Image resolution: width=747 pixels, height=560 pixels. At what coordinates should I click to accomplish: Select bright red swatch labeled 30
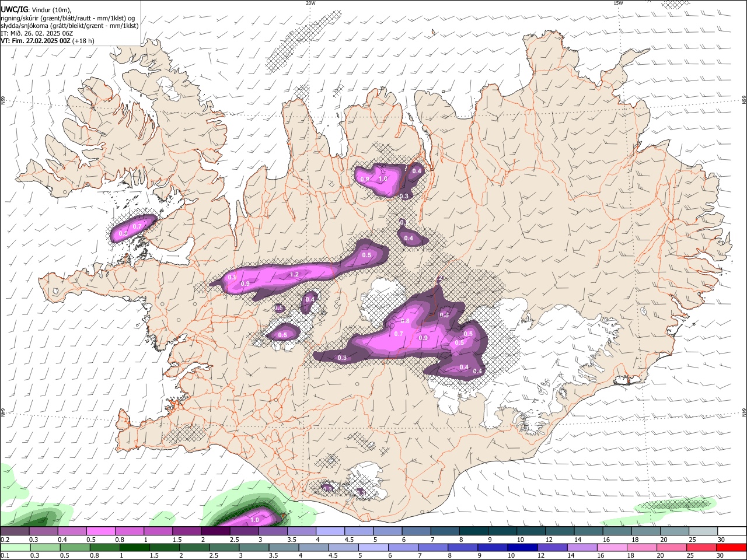(731, 547)
